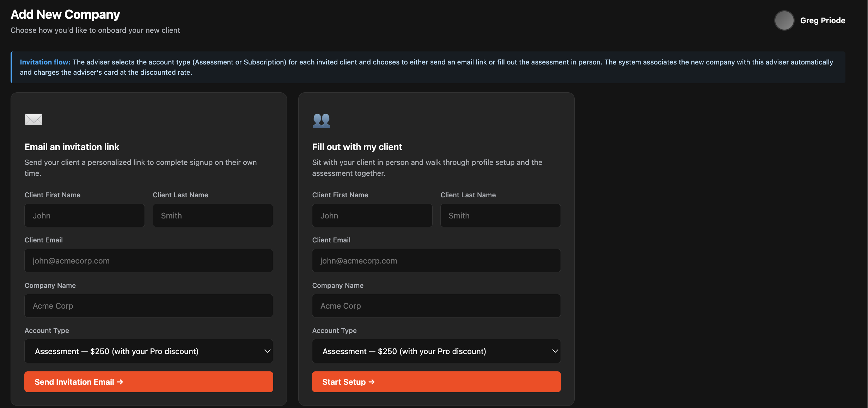Expand Account Type dropdown in the fill-out-with-client card

(x=436, y=351)
